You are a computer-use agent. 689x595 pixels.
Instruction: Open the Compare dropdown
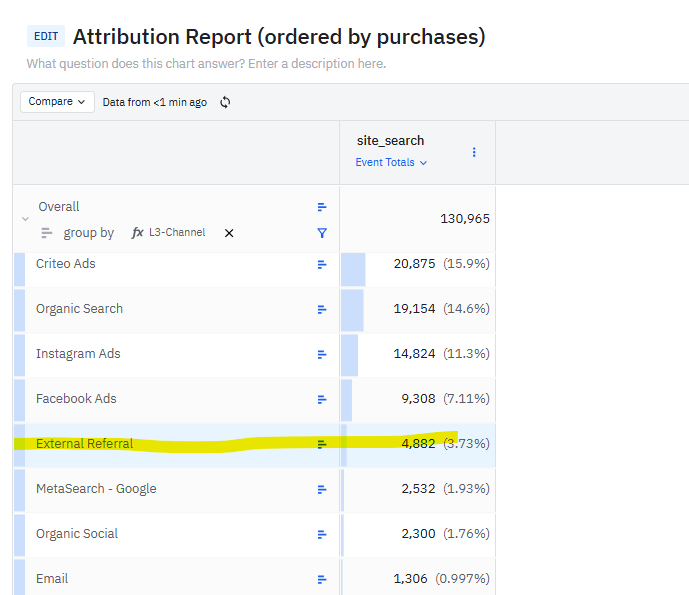[x=57, y=102]
